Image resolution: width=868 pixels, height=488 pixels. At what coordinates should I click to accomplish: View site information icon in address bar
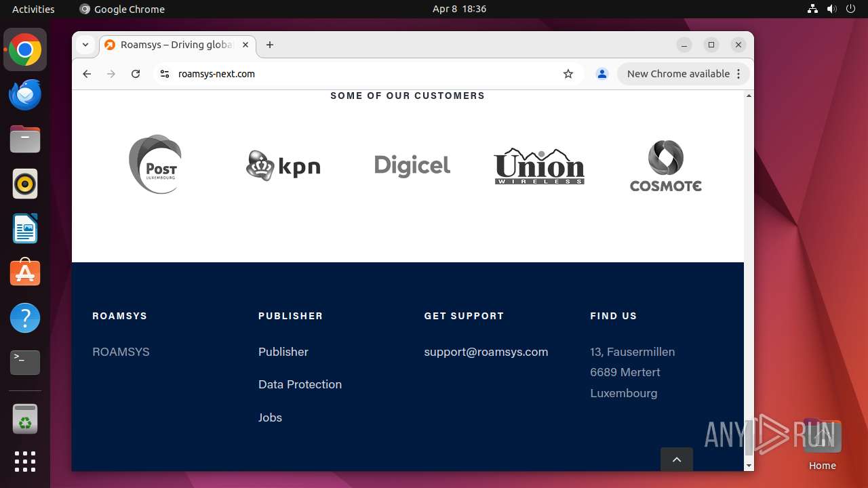pyautogui.click(x=164, y=74)
